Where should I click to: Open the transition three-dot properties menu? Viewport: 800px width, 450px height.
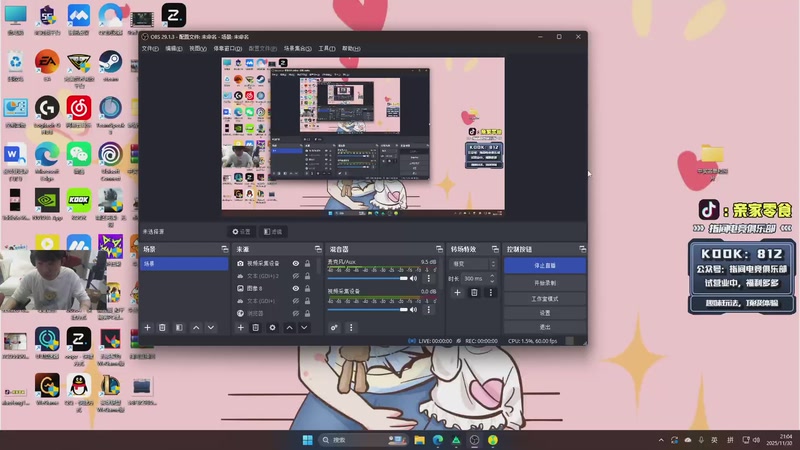click(491, 292)
